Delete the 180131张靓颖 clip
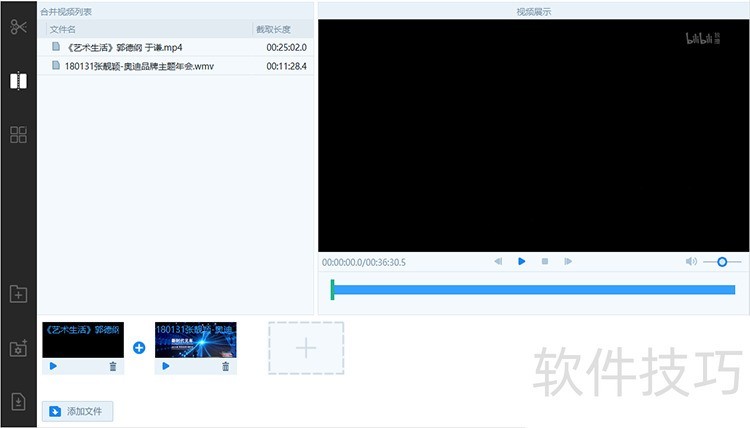Image resolution: width=750 pixels, height=428 pixels. pyautogui.click(x=225, y=366)
